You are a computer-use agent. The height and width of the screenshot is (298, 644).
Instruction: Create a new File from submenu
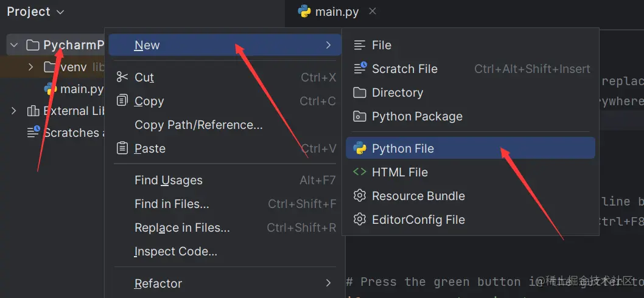click(471, 45)
